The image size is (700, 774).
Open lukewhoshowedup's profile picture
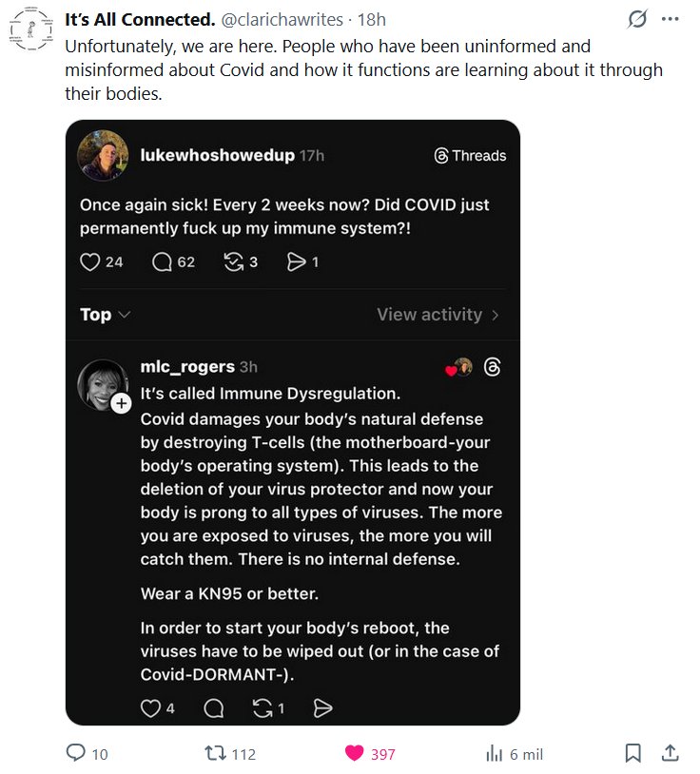tap(104, 155)
